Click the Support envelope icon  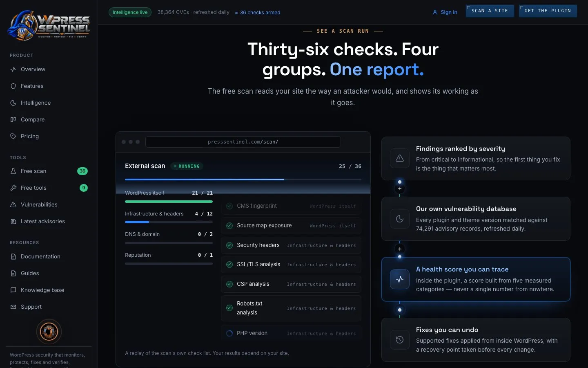tap(13, 307)
